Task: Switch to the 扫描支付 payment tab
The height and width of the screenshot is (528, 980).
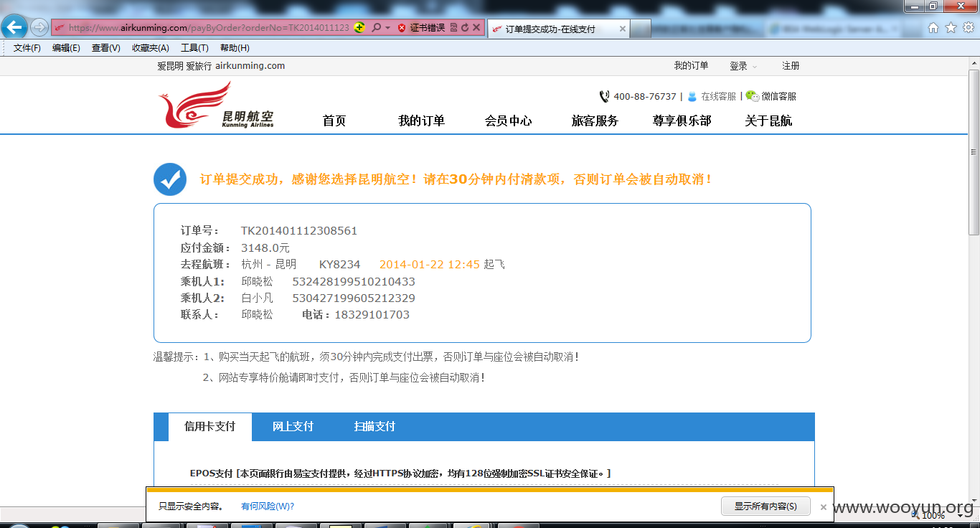Action: 374,427
